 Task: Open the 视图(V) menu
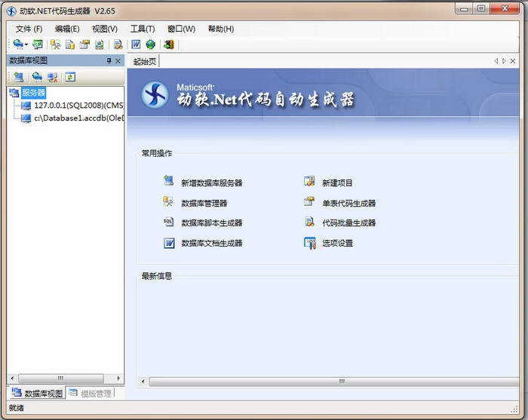pos(105,29)
